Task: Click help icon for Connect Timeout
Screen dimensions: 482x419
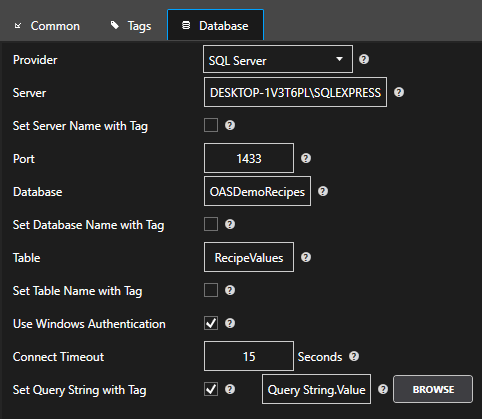Action: (x=354, y=356)
